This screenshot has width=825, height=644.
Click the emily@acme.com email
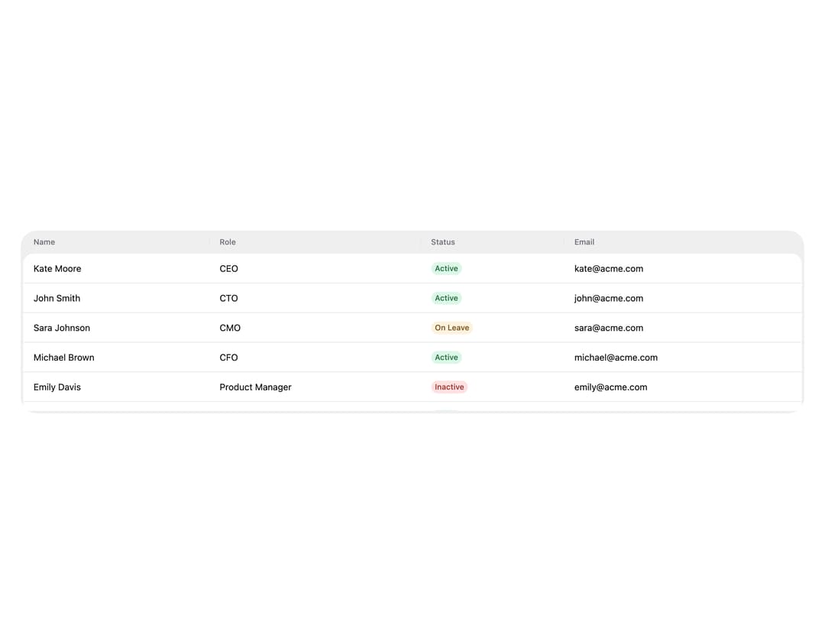coord(610,387)
